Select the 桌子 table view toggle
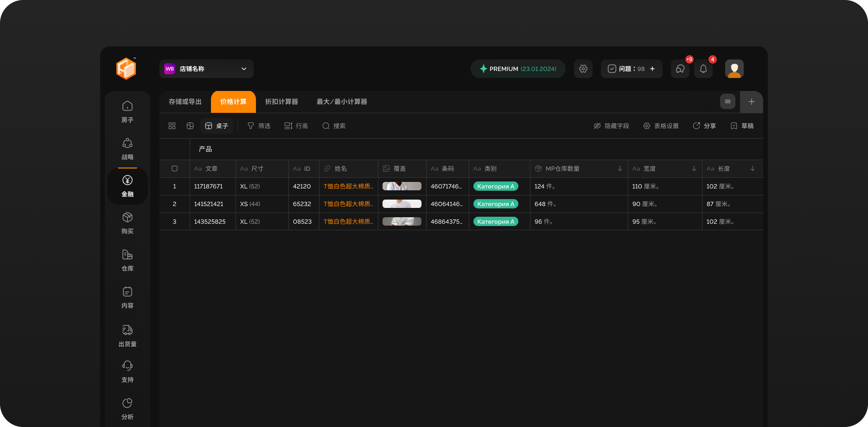This screenshot has width=868, height=427. (x=217, y=126)
